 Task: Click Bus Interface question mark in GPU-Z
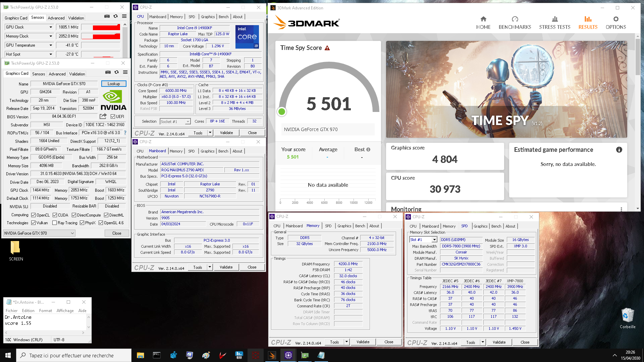pos(125,133)
